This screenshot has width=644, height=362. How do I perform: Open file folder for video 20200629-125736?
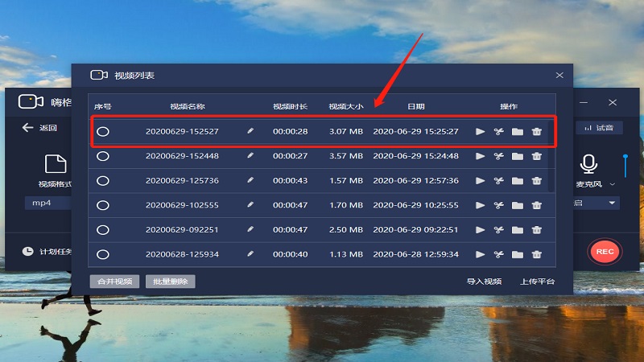(518, 181)
